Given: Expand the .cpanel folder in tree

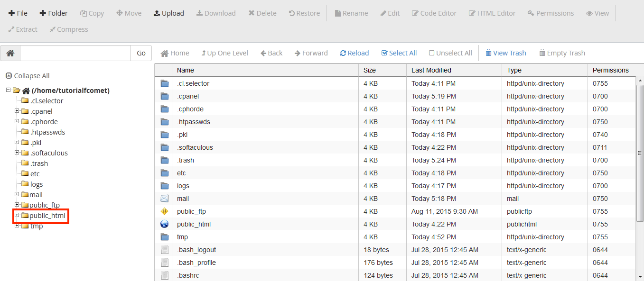Looking at the screenshot, I should pyautogui.click(x=17, y=111).
